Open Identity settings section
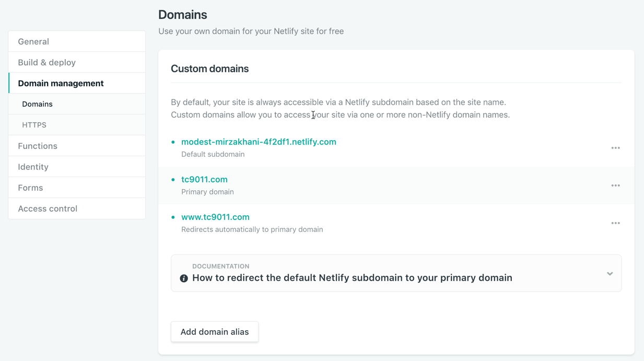The image size is (644, 361). (33, 167)
